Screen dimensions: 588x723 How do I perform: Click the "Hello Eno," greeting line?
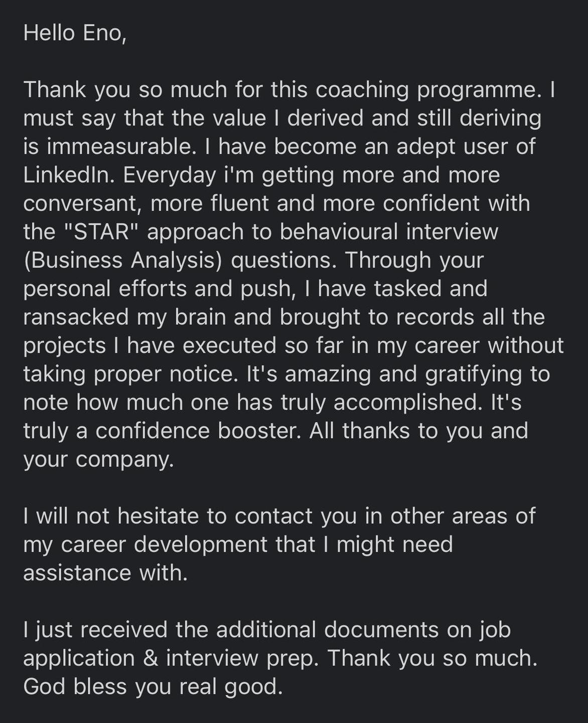click(x=74, y=34)
